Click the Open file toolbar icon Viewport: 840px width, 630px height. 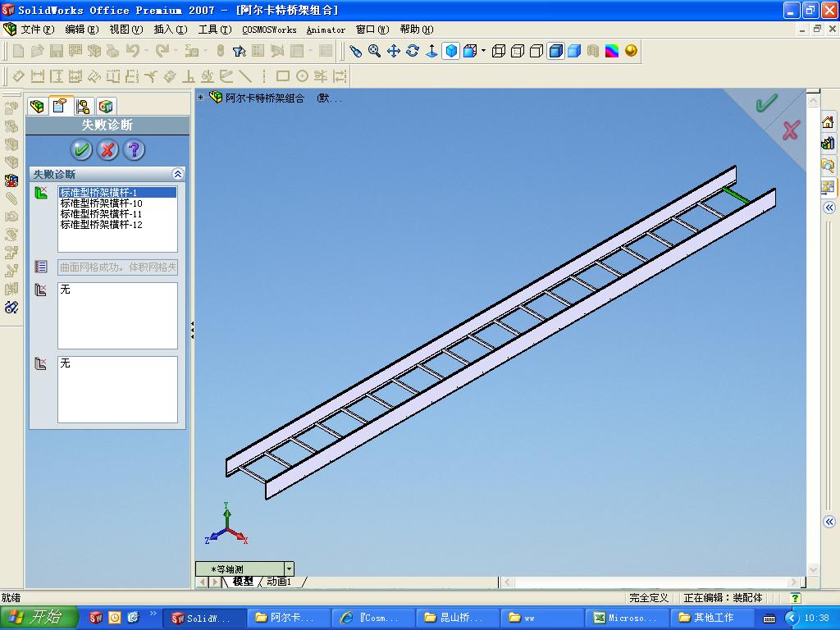[x=38, y=51]
